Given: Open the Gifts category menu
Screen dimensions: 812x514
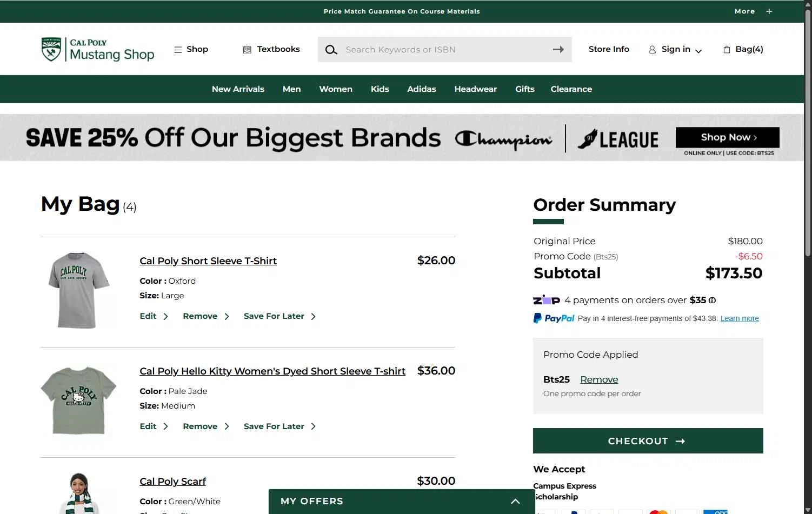Looking at the screenshot, I should 525,89.
